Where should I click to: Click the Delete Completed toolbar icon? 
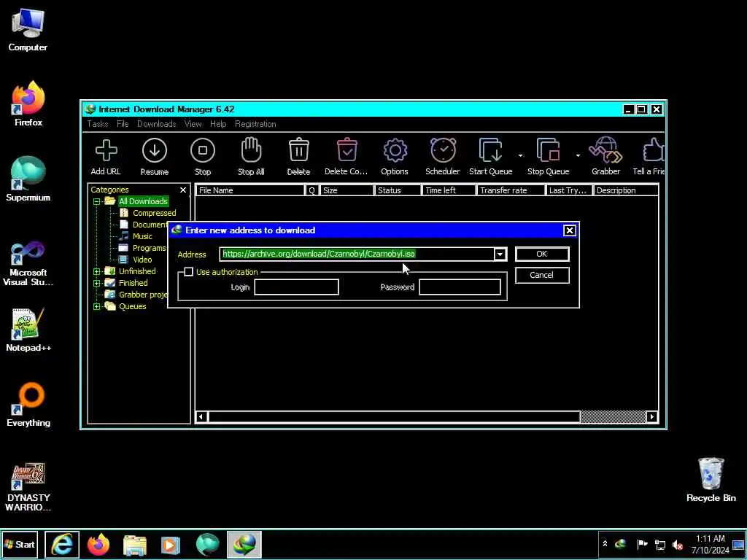(347, 150)
